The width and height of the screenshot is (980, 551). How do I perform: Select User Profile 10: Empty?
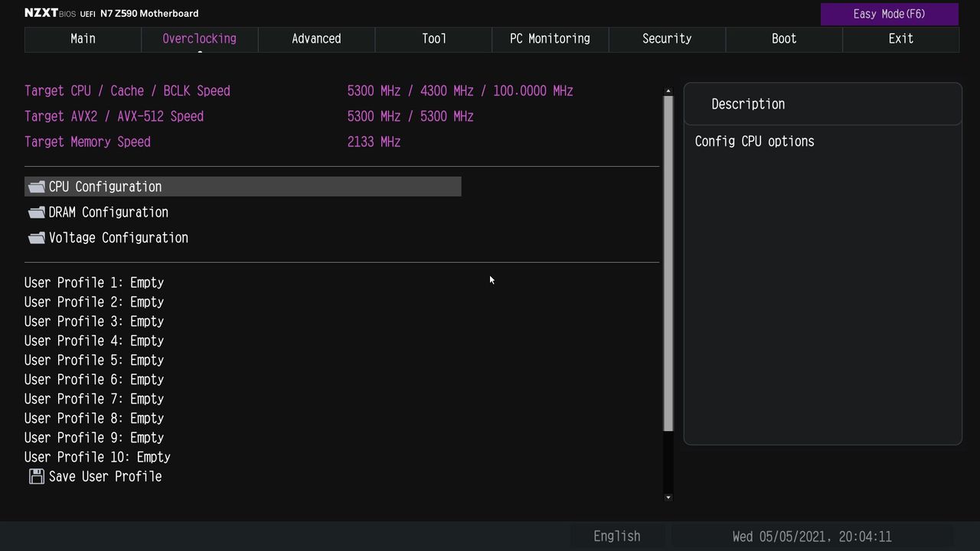[x=97, y=457]
